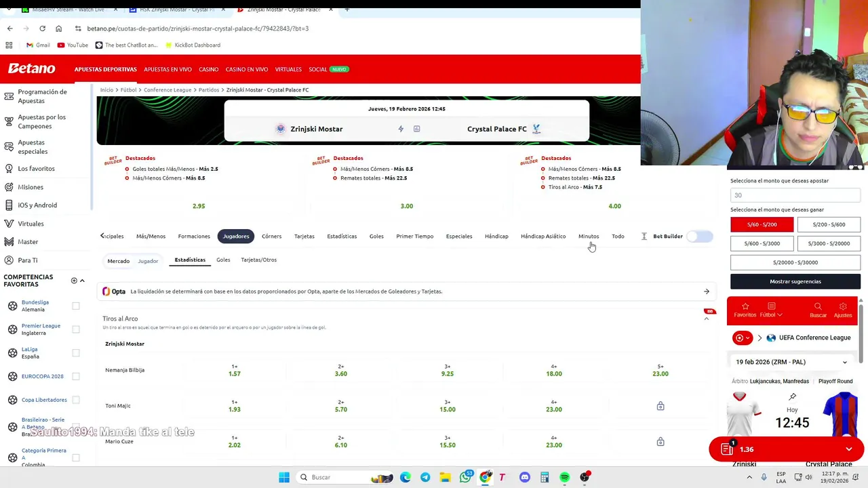Open the betslip icon showing 1.36
The image size is (868, 488).
click(726, 449)
